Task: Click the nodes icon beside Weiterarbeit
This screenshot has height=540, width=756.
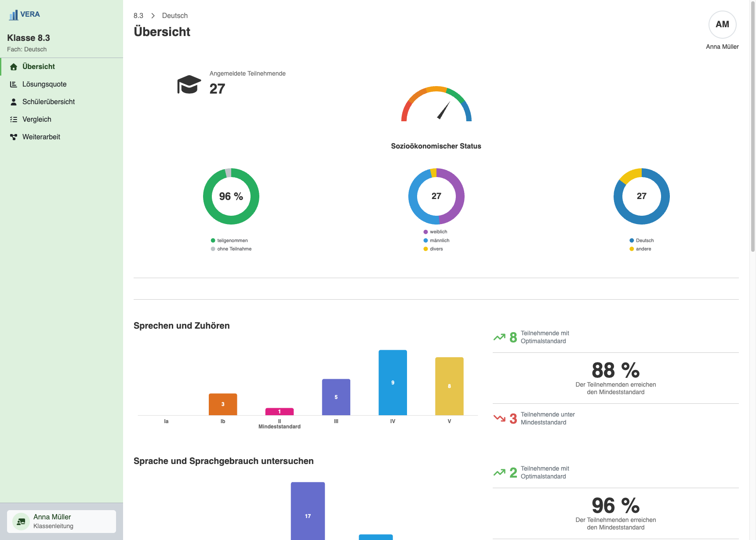Action: point(14,137)
